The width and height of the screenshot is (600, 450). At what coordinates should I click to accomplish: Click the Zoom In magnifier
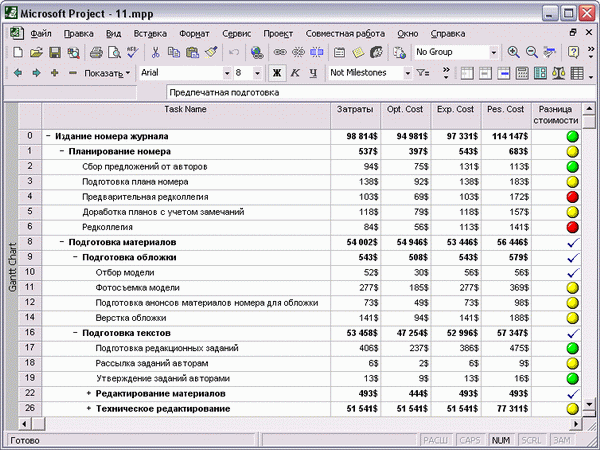click(513, 52)
